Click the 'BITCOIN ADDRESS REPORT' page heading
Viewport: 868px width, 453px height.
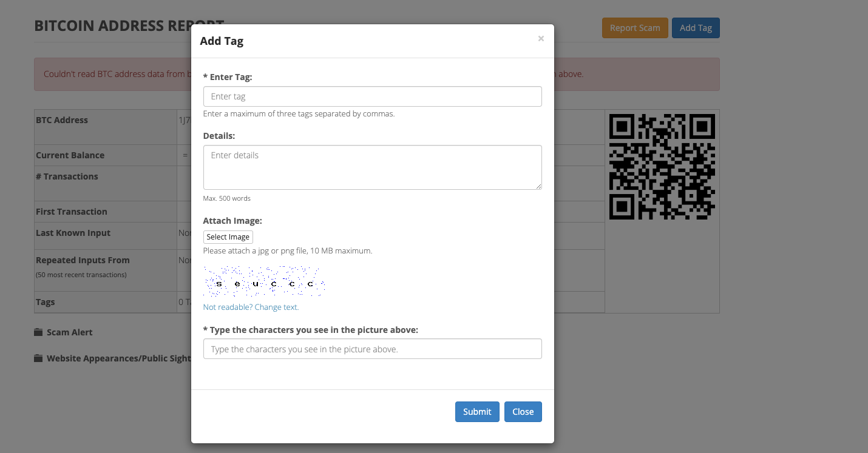pos(129,26)
